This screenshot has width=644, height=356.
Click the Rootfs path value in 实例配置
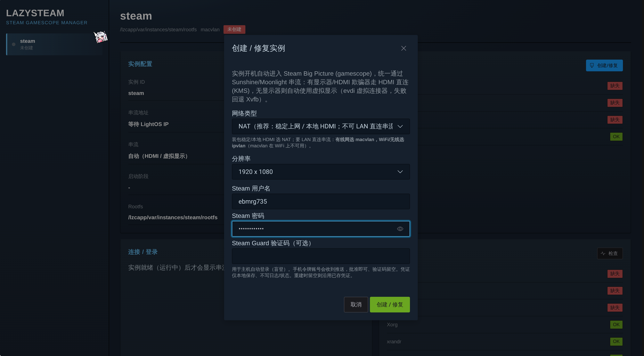point(173,217)
